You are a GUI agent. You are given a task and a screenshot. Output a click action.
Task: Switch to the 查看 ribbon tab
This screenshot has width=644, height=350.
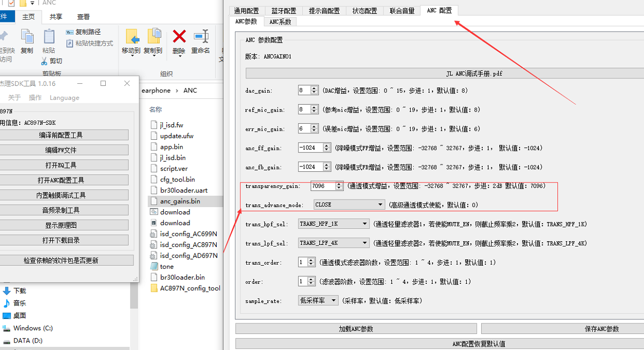(x=83, y=17)
